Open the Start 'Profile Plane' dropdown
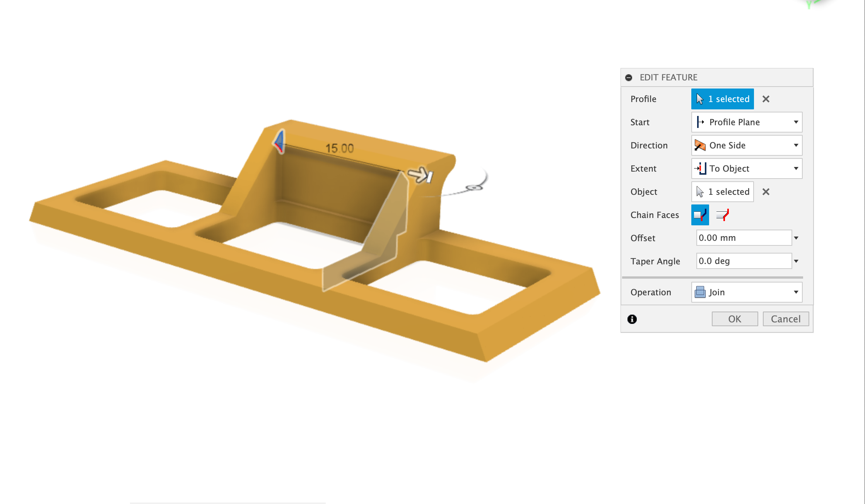The image size is (865, 504). tap(747, 122)
